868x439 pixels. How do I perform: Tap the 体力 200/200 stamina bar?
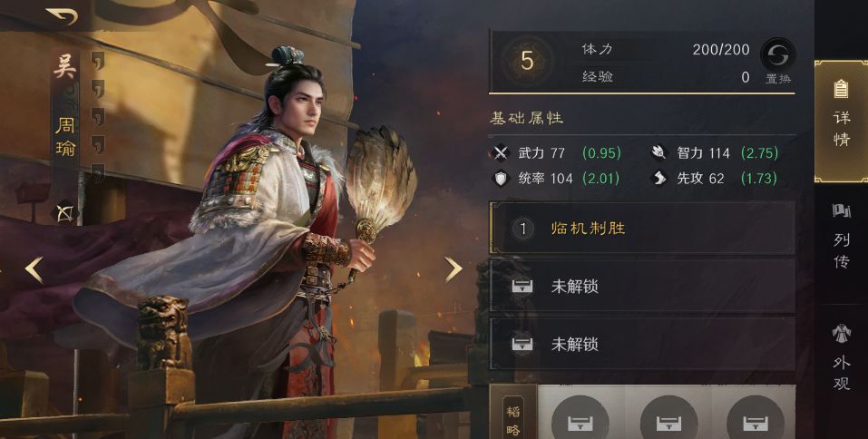tap(666, 49)
